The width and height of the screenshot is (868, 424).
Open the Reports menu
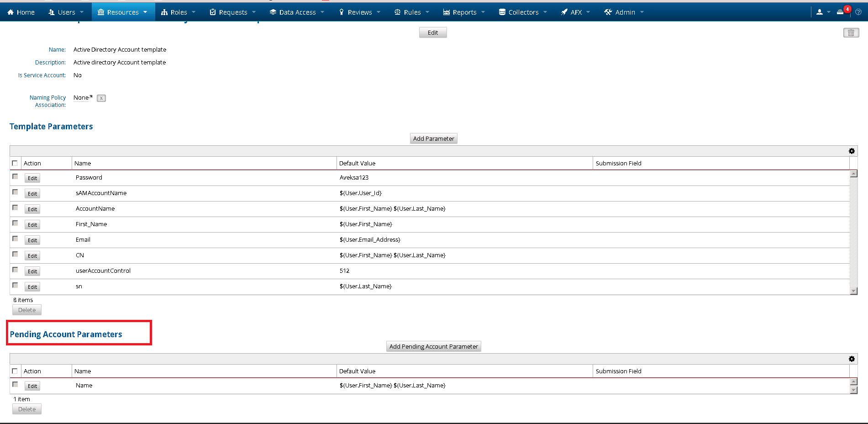(464, 12)
